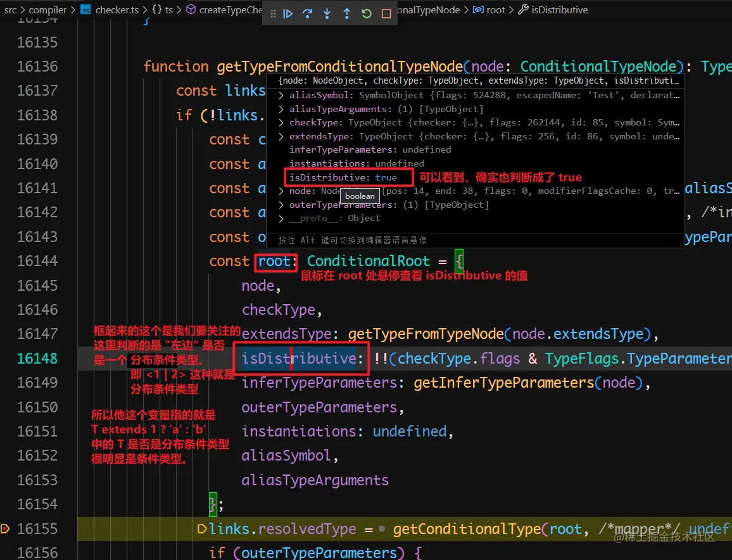Click TypeFlags.TypeParameter on line 16148
The width and height of the screenshot is (732, 560).
coord(638,359)
